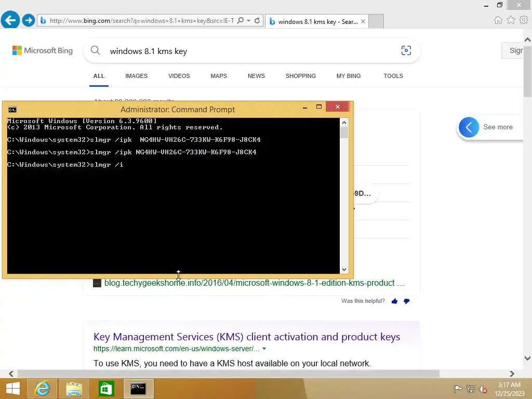Click the thumbs down not helpful icon
Viewport: 532px width, 399px height.
[x=406, y=301]
